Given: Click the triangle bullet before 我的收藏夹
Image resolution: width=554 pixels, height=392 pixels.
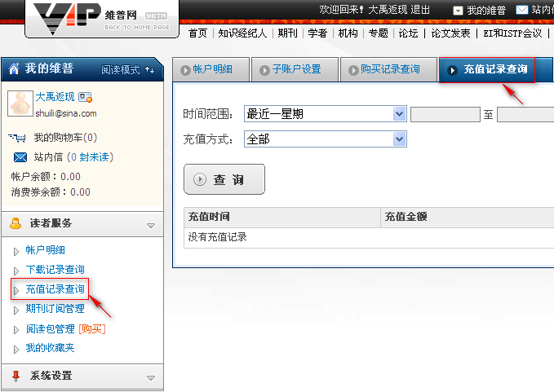Looking at the screenshot, I should [16, 350].
